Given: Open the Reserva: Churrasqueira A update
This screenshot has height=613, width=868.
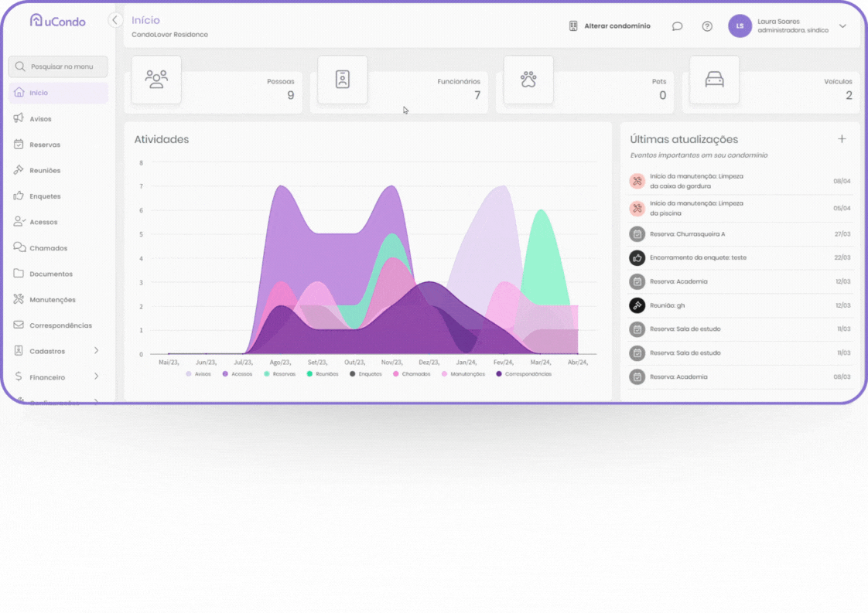Looking at the screenshot, I should pos(740,234).
